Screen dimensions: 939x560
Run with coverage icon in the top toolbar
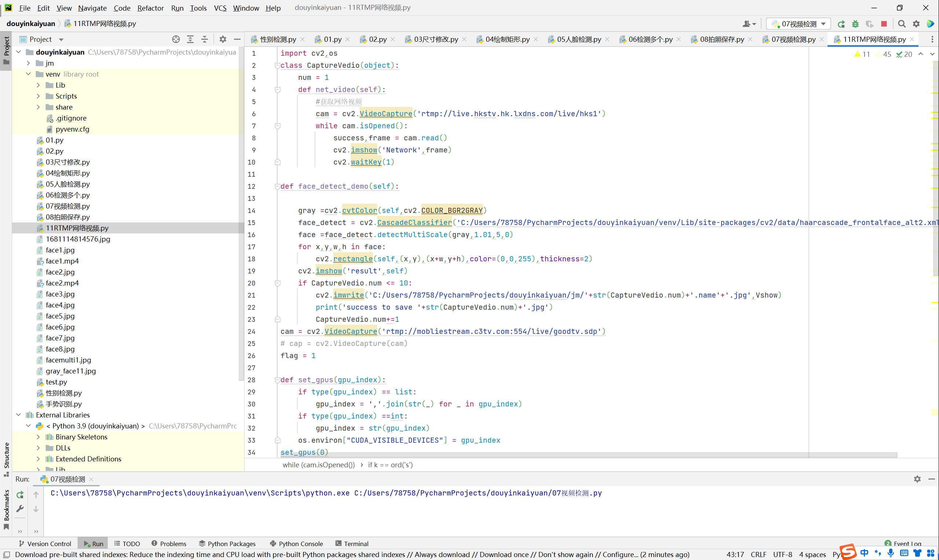click(x=870, y=24)
